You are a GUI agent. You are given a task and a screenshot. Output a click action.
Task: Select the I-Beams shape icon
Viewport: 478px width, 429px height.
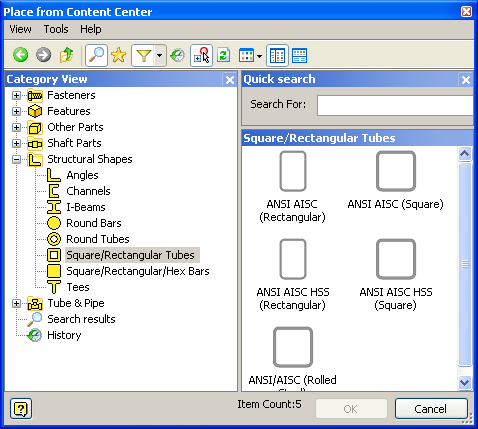[54, 207]
